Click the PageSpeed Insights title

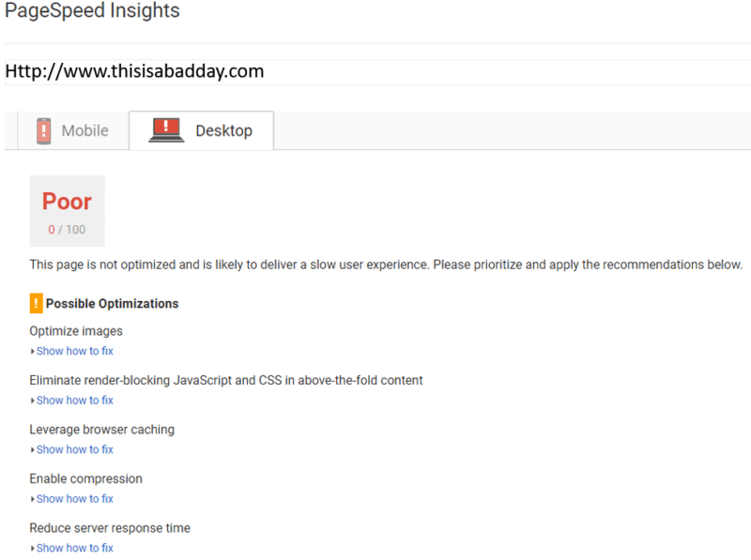tap(92, 12)
